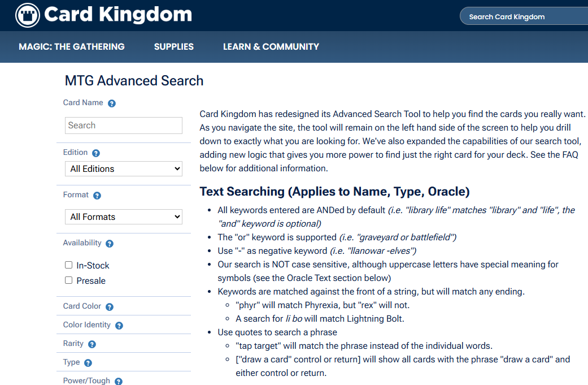Click the Availability label text
The width and height of the screenshot is (588, 385).
click(x=82, y=243)
